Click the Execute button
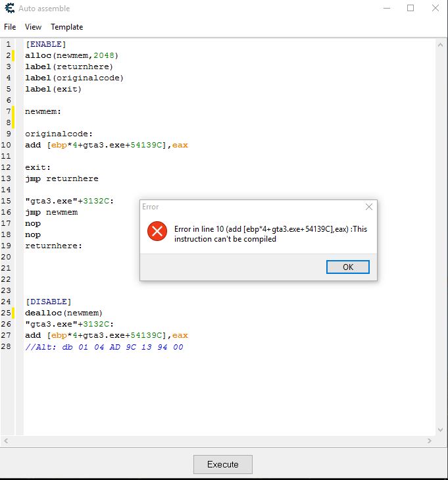 point(222,464)
